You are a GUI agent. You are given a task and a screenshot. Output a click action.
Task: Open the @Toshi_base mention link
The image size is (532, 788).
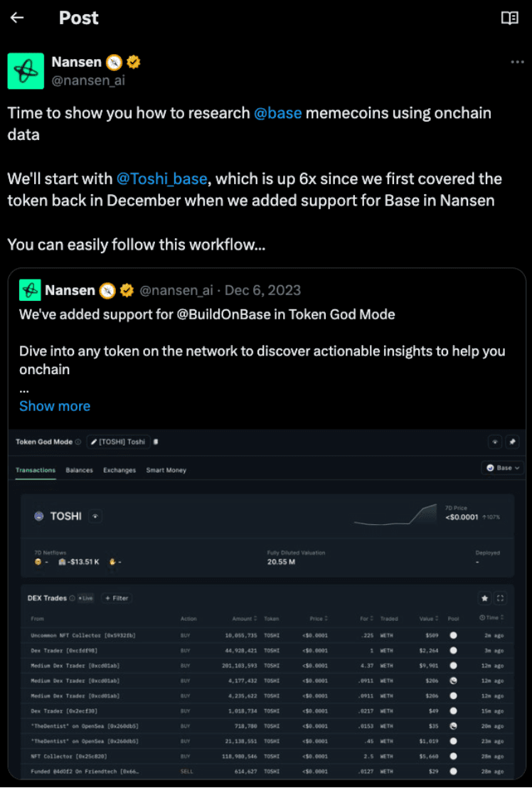click(161, 179)
